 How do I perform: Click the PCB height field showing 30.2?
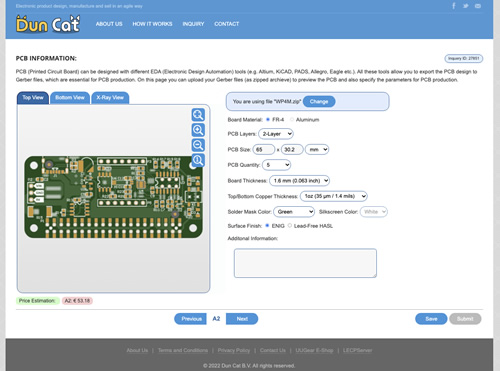(292, 149)
